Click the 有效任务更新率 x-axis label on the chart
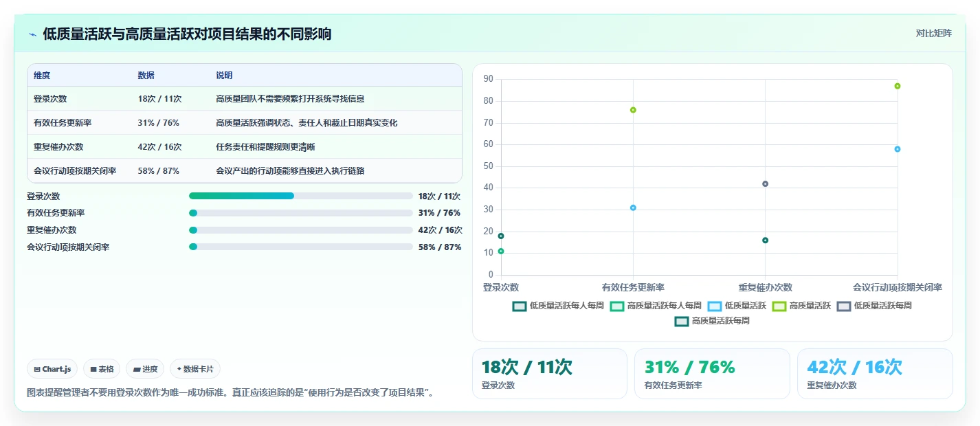Viewport: 980px width, 426px height. 633,287
